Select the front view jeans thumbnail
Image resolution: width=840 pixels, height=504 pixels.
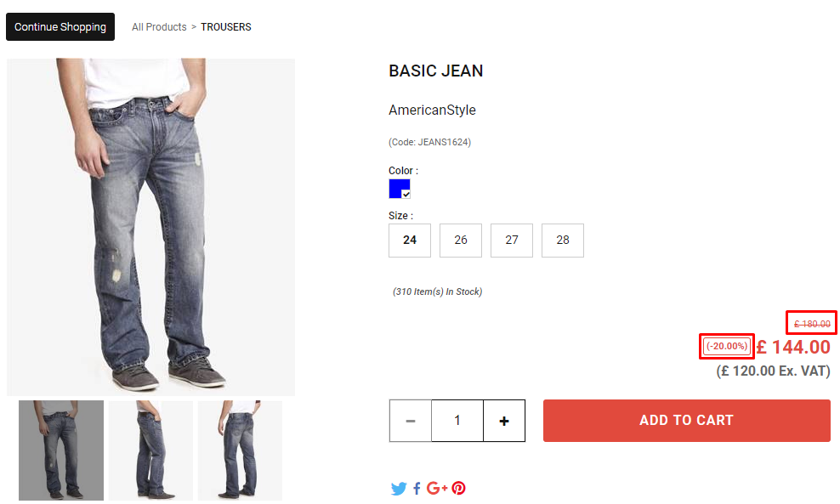61,450
